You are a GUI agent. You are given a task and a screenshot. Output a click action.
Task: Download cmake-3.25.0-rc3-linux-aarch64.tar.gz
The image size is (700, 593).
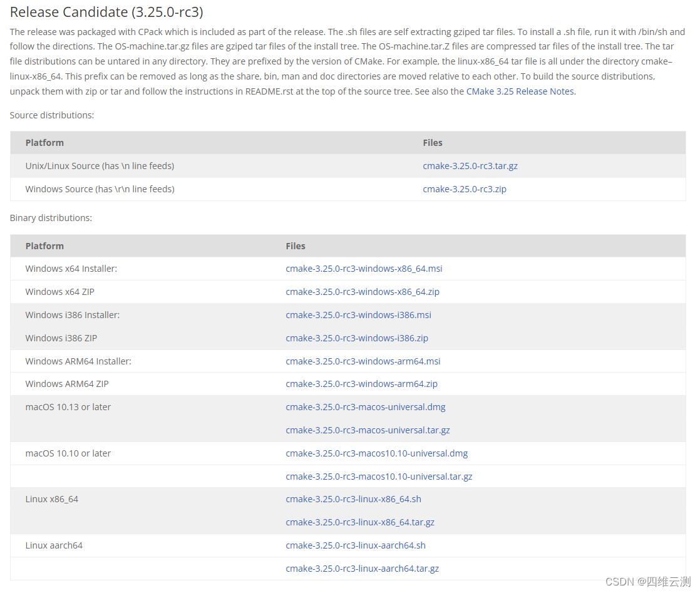[x=362, y=568]
